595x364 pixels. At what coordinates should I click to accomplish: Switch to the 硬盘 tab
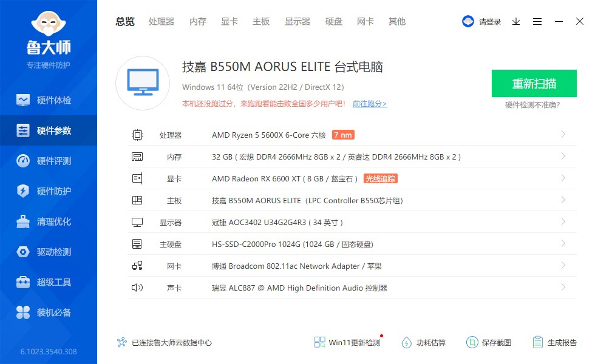[334, 22]
